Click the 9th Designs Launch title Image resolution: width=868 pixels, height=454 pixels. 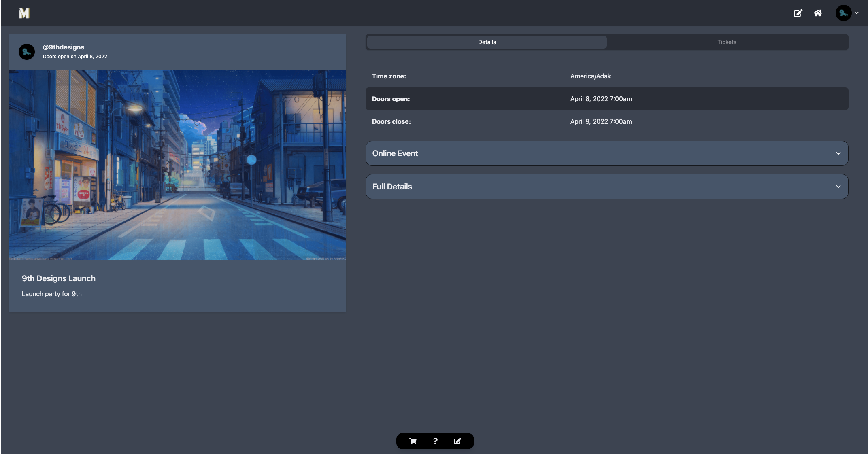59,278
